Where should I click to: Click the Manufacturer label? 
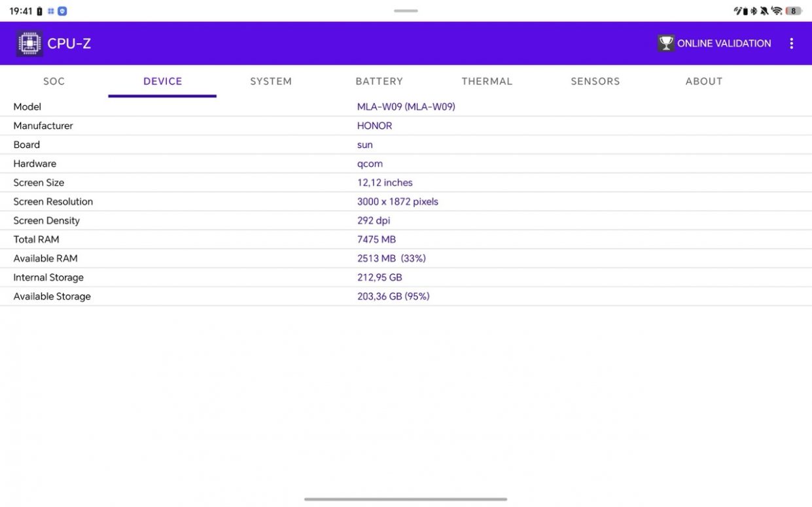pyautogui.click(x=43, y=126)
